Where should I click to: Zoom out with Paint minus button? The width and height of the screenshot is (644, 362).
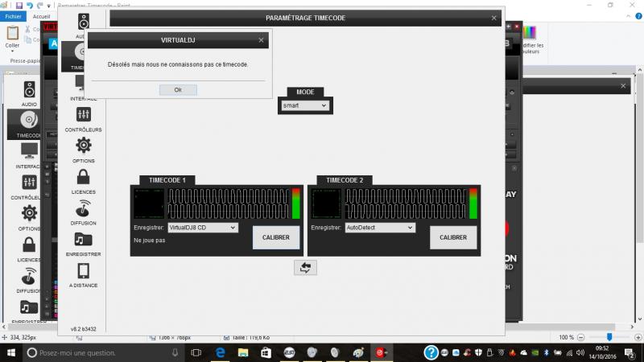tap(580, 337)
